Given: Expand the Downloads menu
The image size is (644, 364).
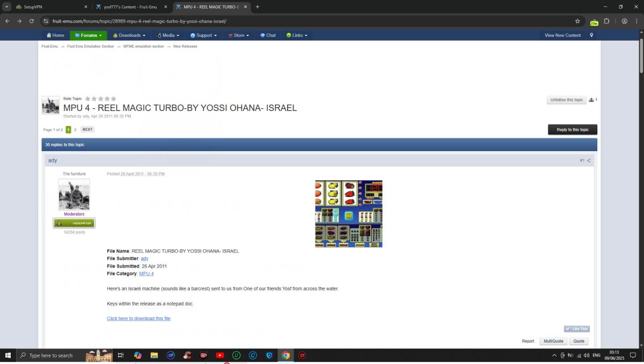Looking at the screenshot, I should tap(129, 35).
